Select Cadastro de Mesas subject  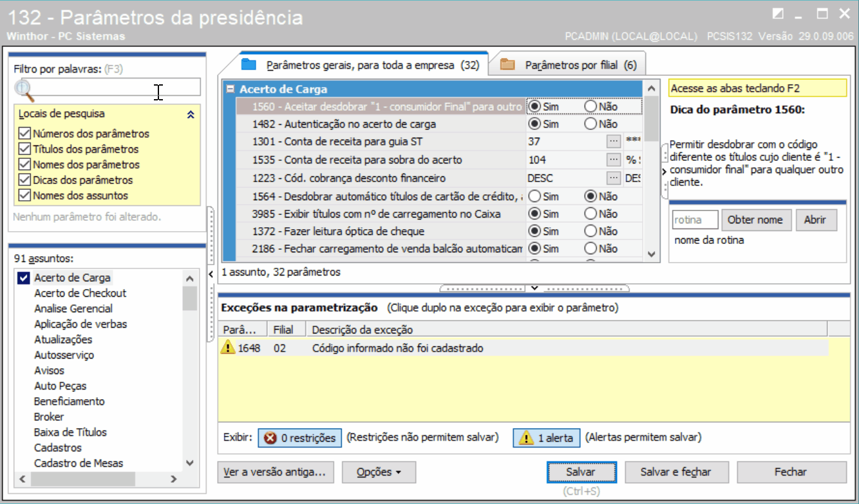(x=79, y=463)
